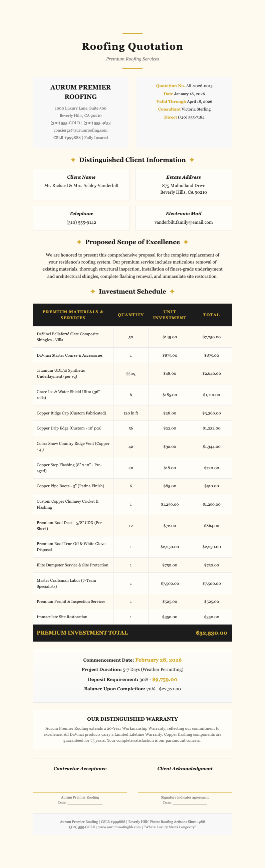
Task: Click the star right of Proposed Scope of Excellence
Action: 186,242
